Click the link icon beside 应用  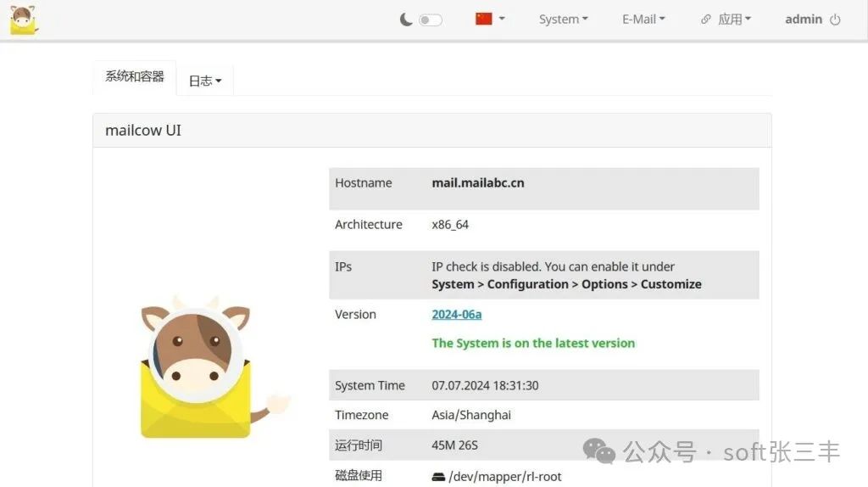[x=706, y=20]
